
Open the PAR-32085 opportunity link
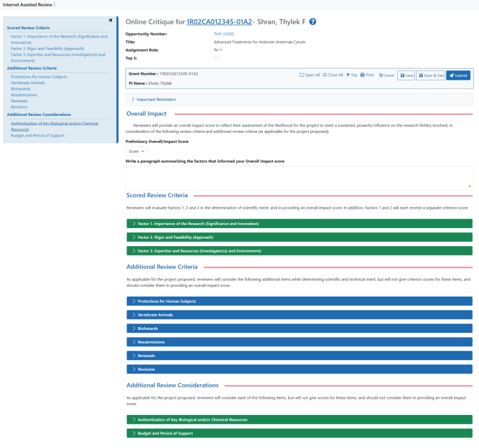[224, 34]
